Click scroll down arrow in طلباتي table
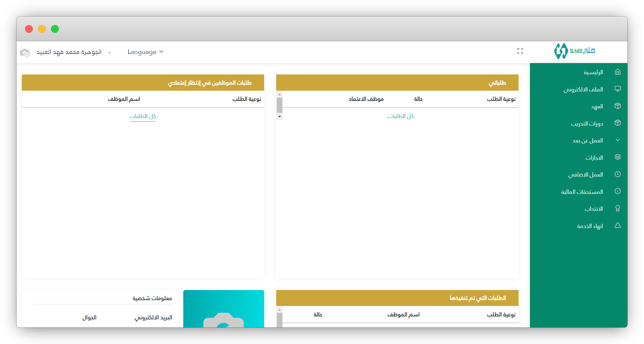The width and height of the screenshot is (644, 344). (x=279, y=116)
